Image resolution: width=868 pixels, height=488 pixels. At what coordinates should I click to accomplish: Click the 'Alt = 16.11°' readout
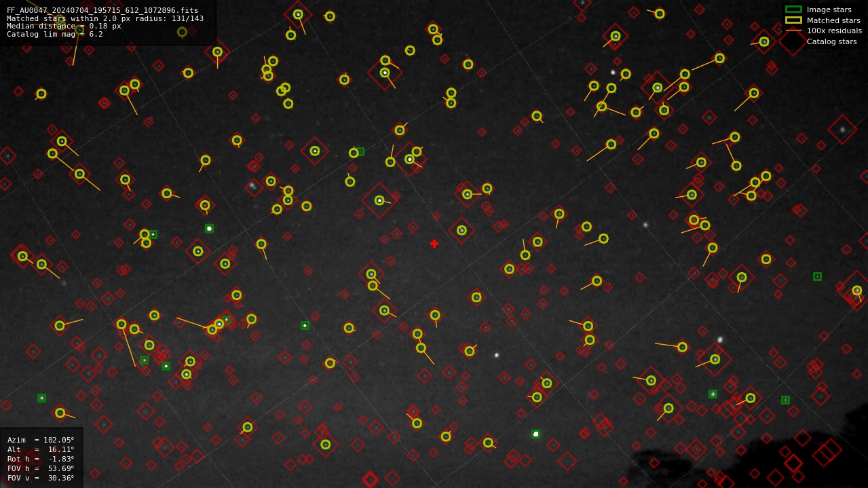41,449
